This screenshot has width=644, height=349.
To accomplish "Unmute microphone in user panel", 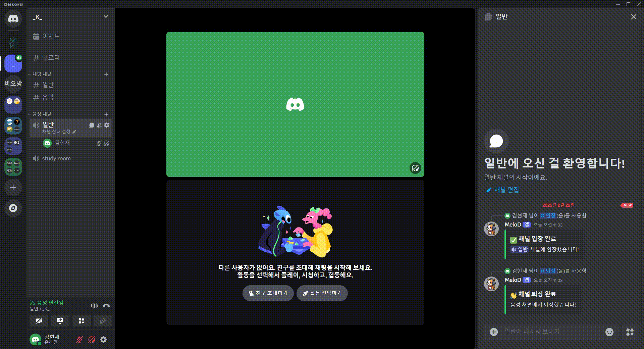I will 79,340.
